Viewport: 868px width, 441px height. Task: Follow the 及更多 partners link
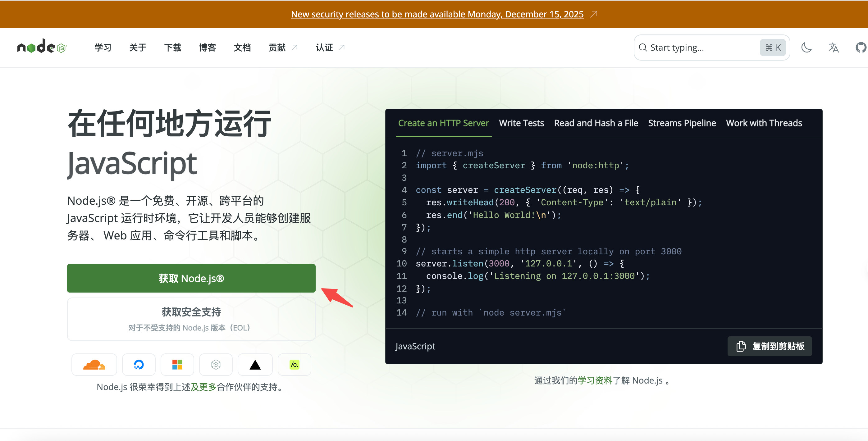[x=203, y=387]
